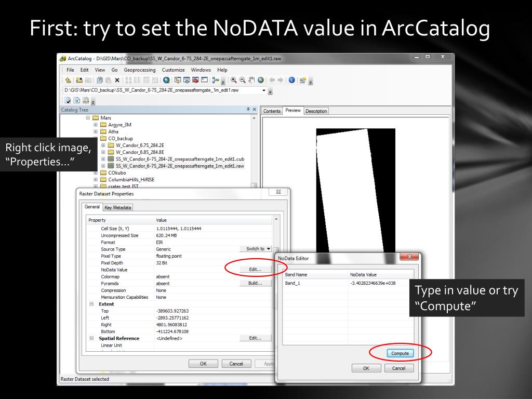
Task: Close the NoData Editor dialog
Action: (x=409, y=257)
